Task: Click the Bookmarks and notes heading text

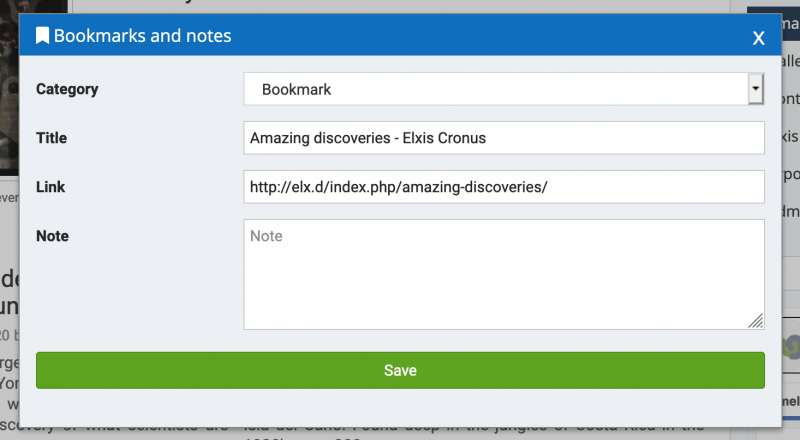Action: (142, 36)
